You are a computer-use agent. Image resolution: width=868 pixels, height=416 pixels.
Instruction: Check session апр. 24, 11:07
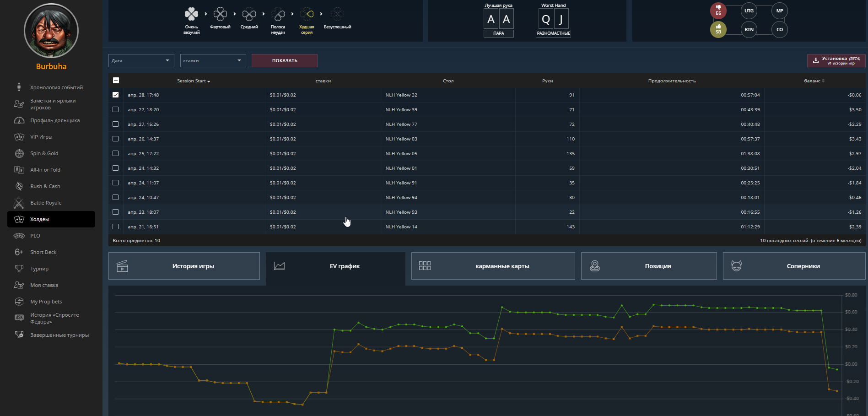pos(115,183)
